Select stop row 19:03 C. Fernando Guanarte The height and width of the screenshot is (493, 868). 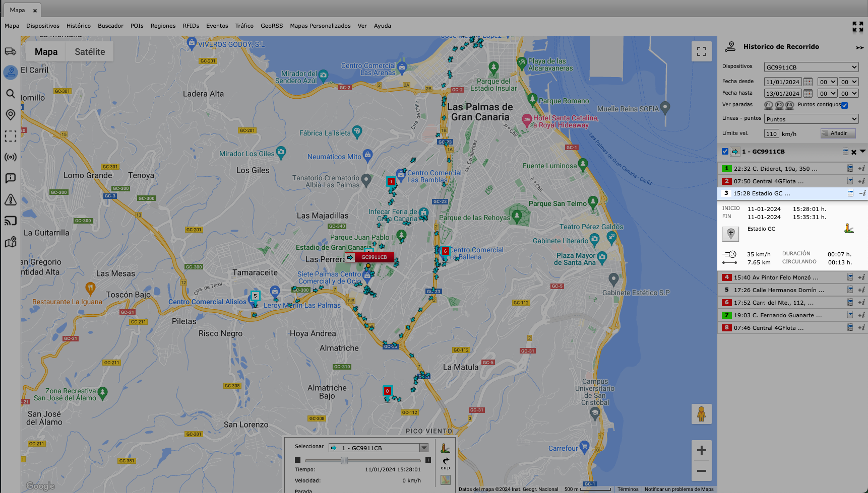(x=792, y=315)
